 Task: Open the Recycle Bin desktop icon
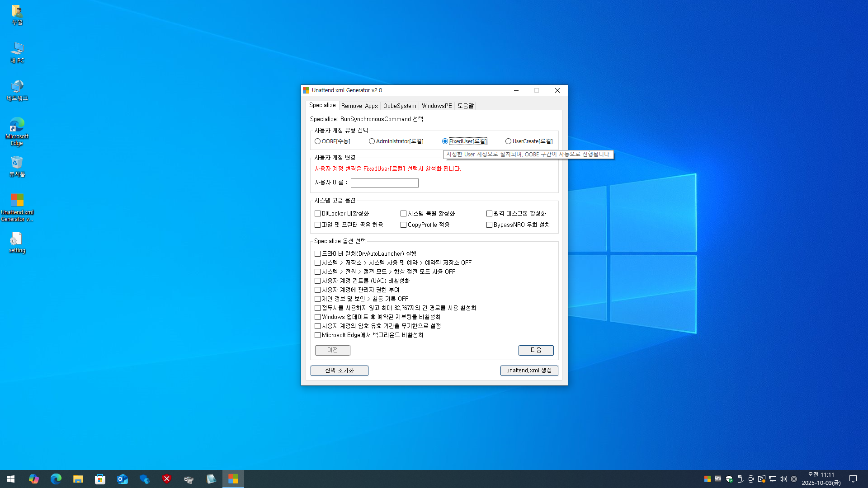point(17,166)
